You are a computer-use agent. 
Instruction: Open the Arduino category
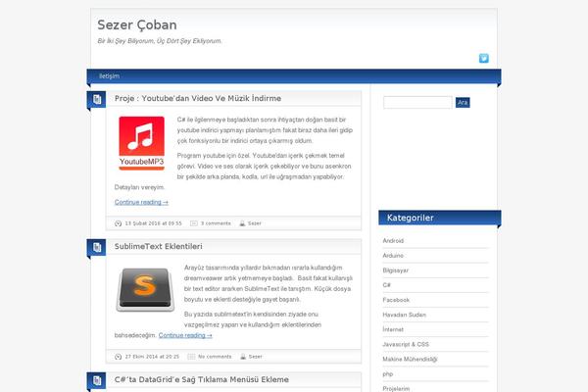[x=393, y=256]
